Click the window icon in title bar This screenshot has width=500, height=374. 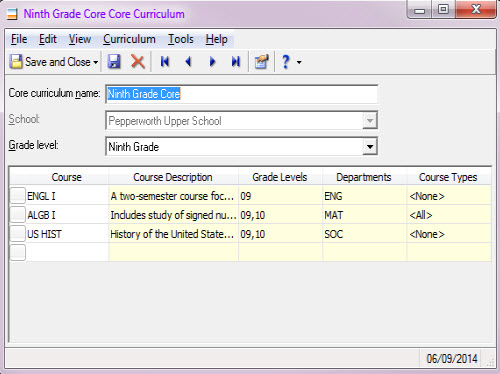pyautogui.click(x=12, y=14)
